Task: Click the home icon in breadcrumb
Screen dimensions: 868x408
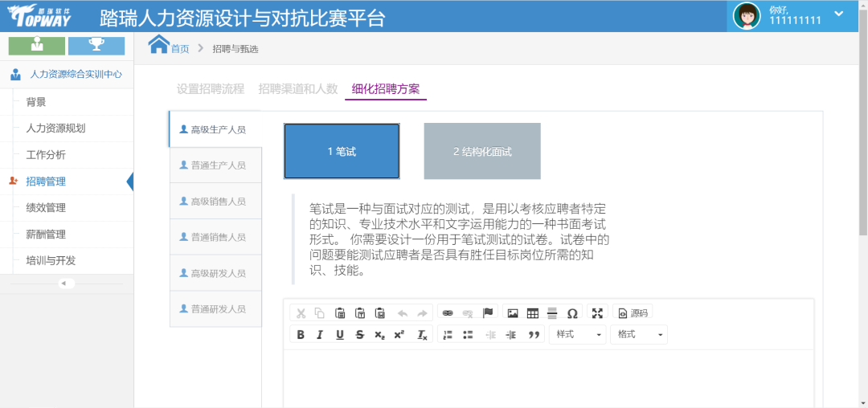Action: [159, 45]
